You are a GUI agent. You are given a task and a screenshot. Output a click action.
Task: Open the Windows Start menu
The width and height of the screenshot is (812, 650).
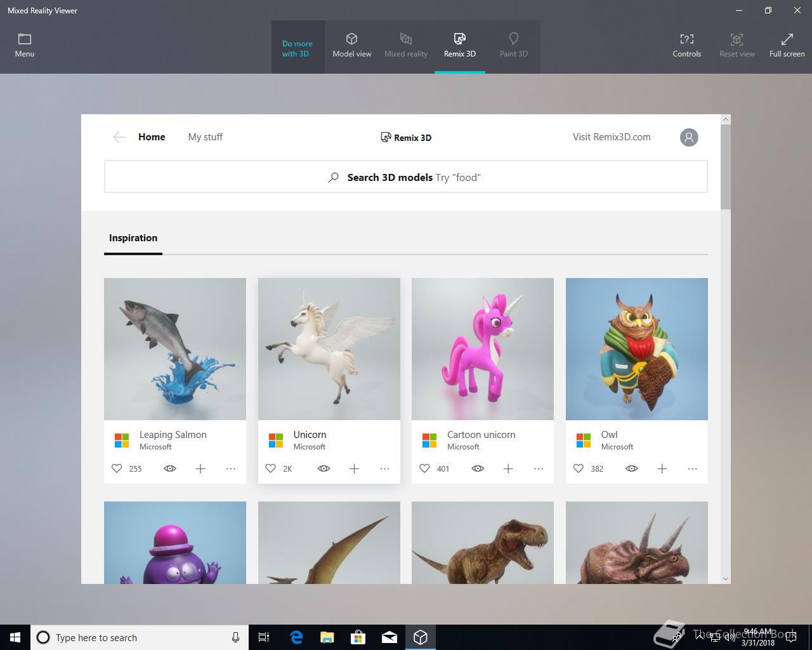(x=15, y=637)
